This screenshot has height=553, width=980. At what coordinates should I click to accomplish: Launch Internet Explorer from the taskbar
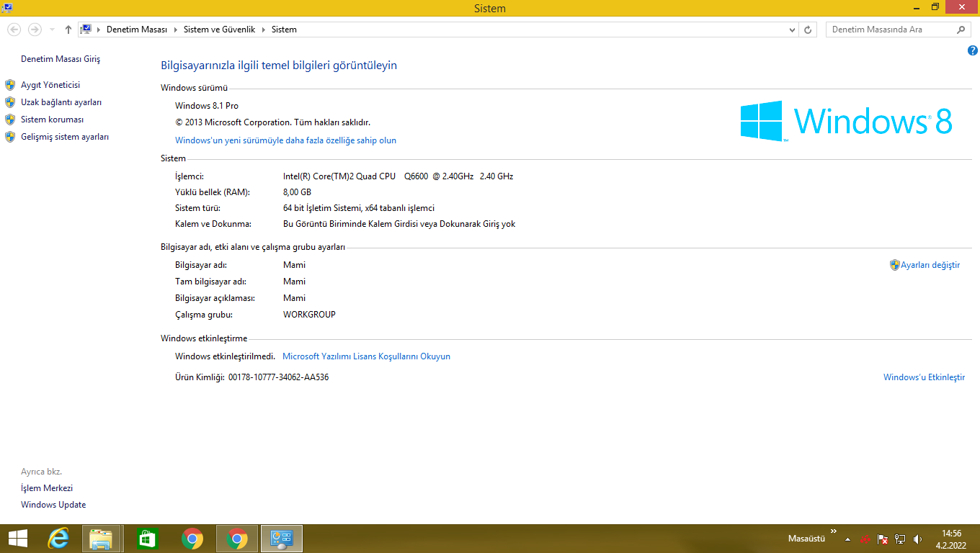[x=58, y=539]
